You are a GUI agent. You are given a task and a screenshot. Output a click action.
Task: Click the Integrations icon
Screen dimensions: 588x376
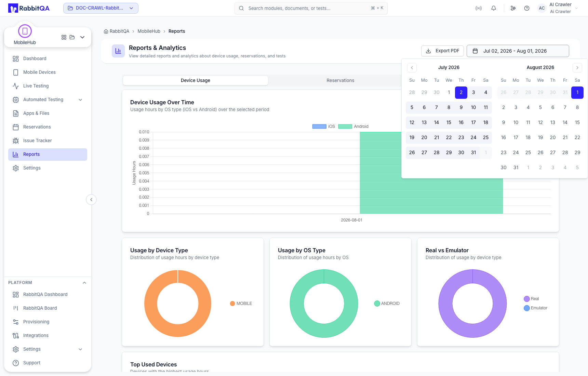[16, 336]
